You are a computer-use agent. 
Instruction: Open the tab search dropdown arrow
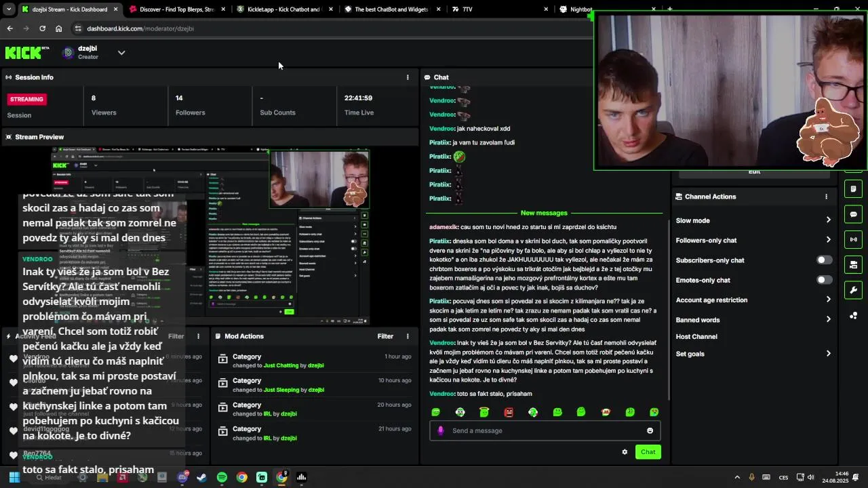[8, 9]
